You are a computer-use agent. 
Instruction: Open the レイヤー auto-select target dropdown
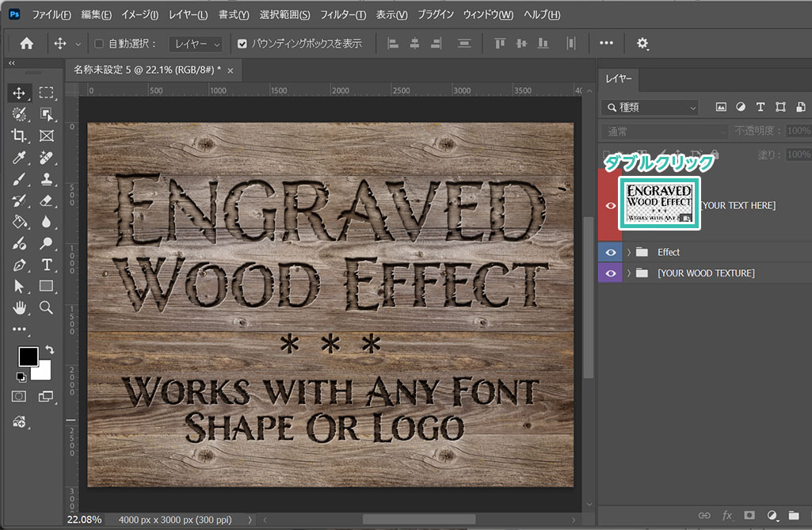(x=194, y=44)
